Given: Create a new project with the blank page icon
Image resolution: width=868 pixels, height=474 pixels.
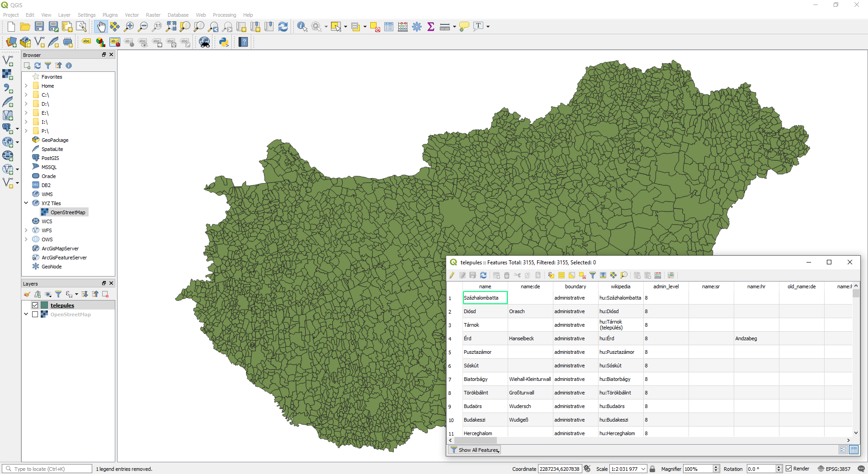Looking at the screenshot, I should [11, 27].
